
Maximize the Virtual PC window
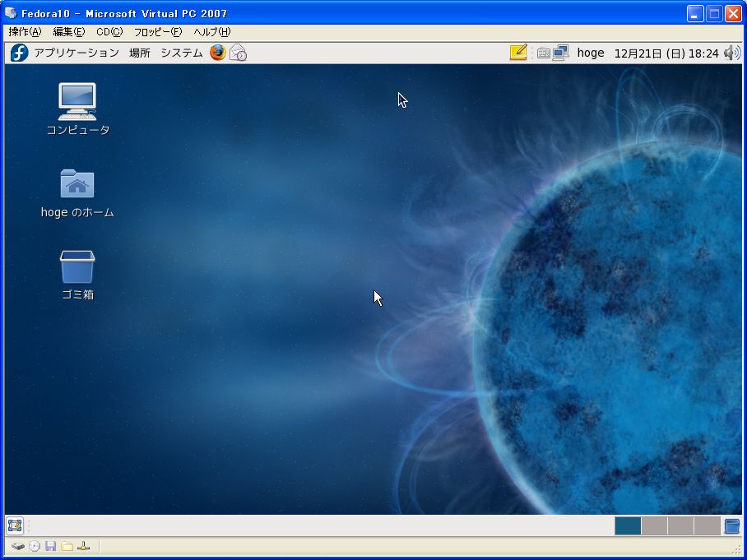point(714,14)
